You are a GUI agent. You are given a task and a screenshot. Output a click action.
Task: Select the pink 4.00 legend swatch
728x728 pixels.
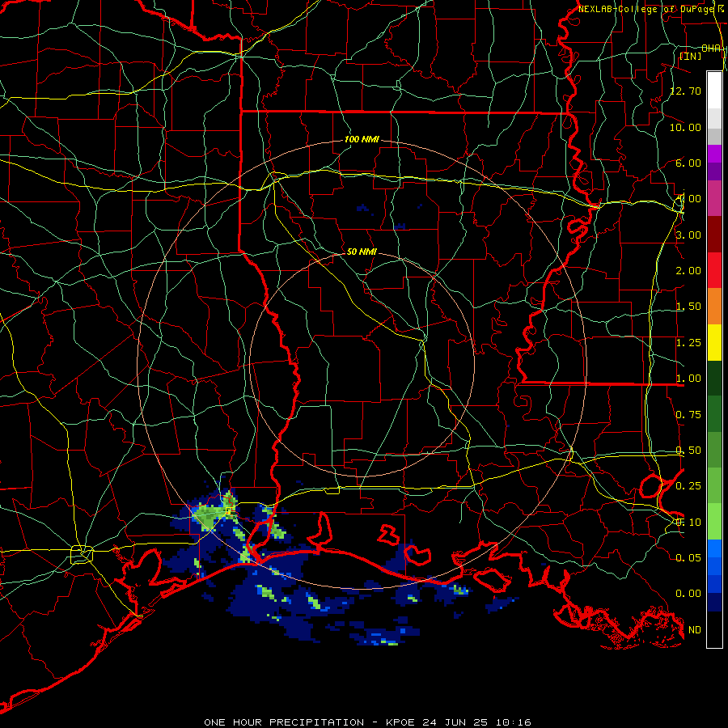(714, 199)
